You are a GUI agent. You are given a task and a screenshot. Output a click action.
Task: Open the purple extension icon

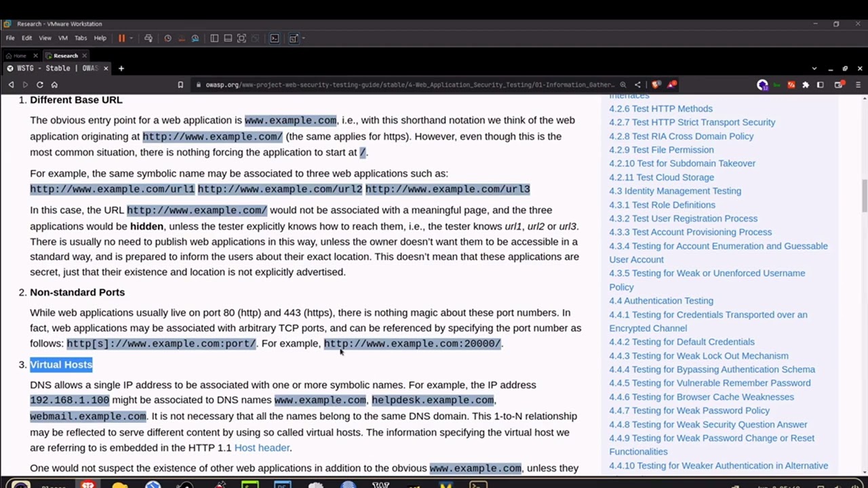coord(763,85)
